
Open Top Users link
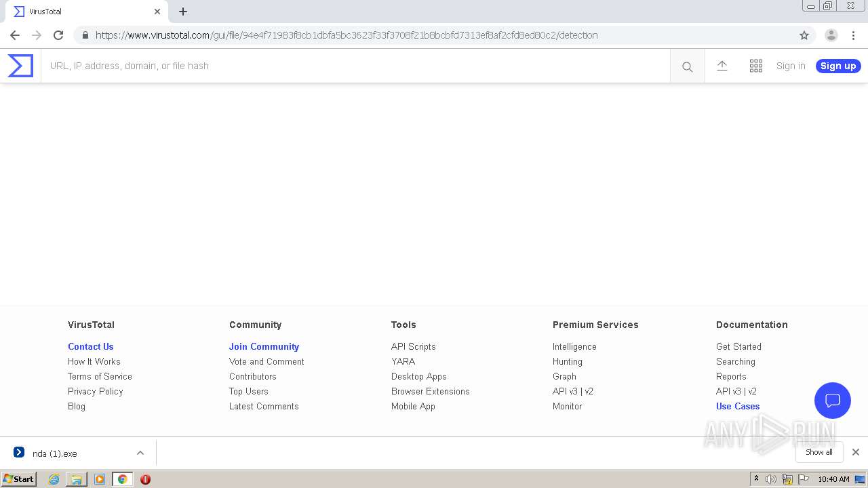pos(249,391)
